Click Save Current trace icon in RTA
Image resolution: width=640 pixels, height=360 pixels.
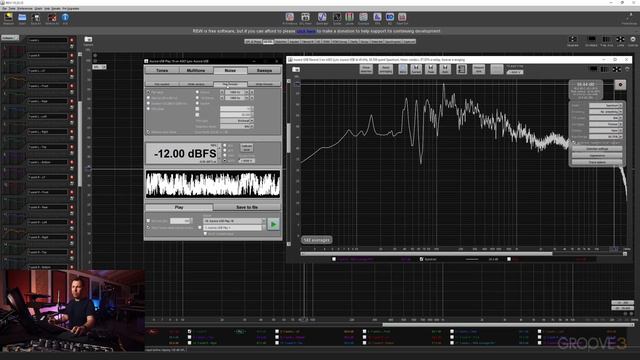coord(416,69)
